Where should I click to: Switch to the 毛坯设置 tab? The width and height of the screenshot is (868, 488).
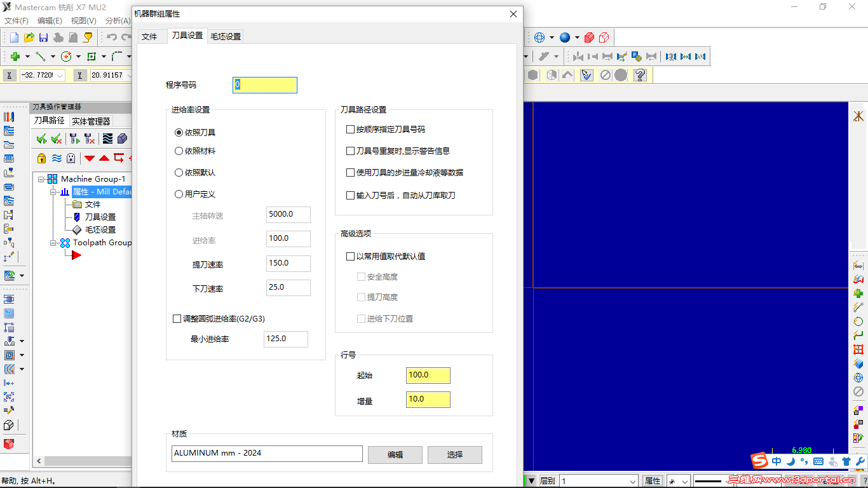point(226,37)
